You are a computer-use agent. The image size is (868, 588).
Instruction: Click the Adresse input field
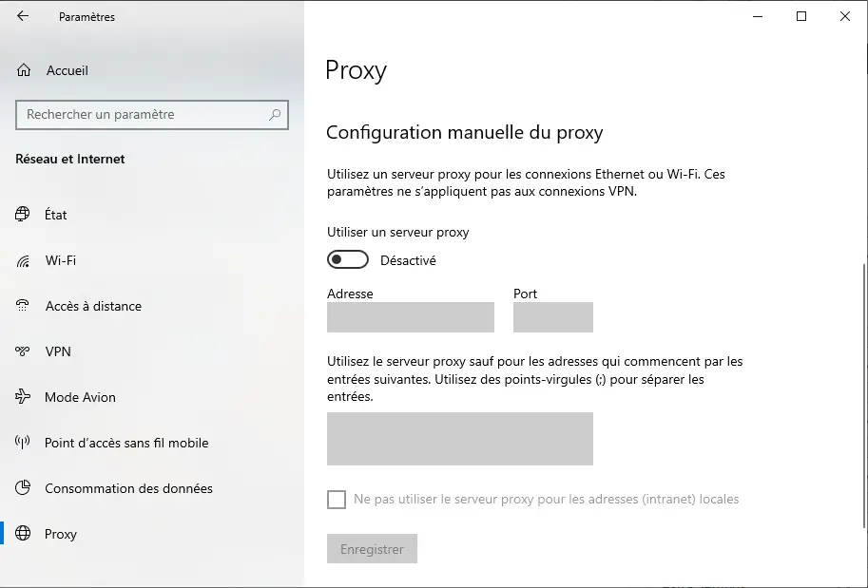tap(410, 317)
